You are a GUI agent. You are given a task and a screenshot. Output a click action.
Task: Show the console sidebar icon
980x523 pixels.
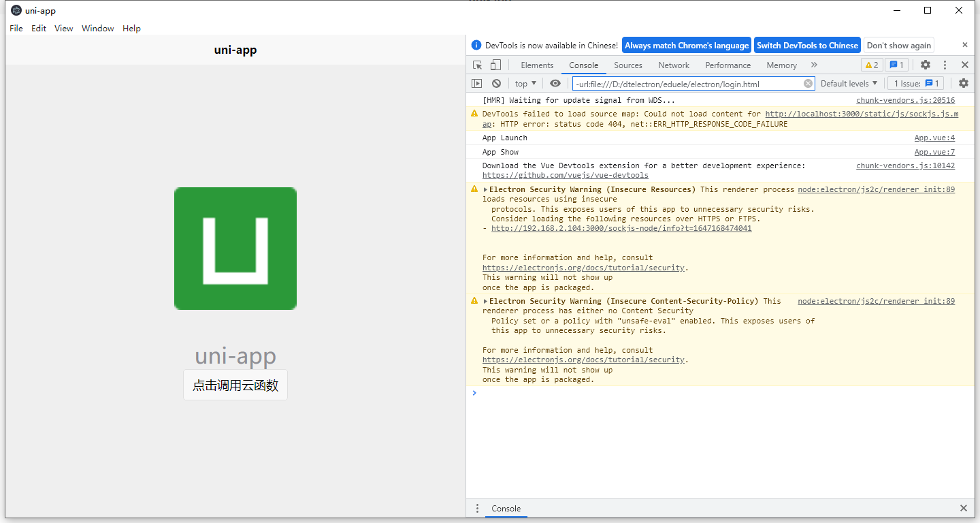[477, 84]
